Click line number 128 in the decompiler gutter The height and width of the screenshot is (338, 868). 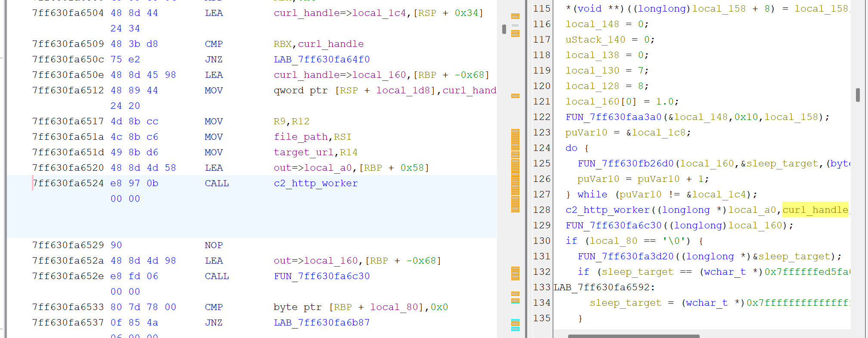tap(541, 210)
